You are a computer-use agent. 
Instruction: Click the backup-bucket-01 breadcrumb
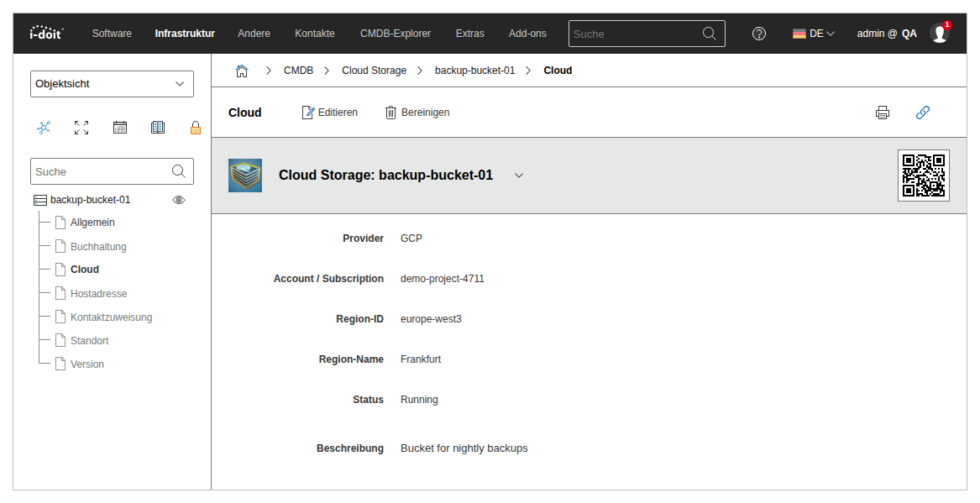tap(475, 71)
